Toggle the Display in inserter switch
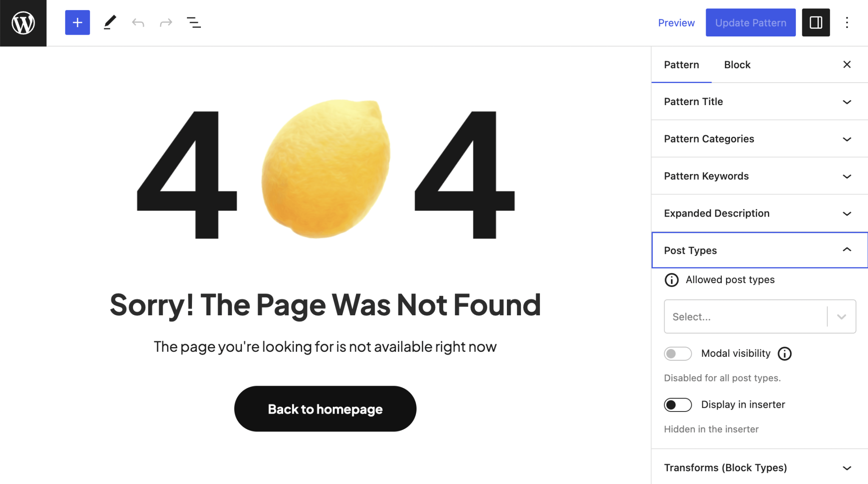The width and height of the screenshot is (868, 484). pyautogui.click(x=678, y=405)
